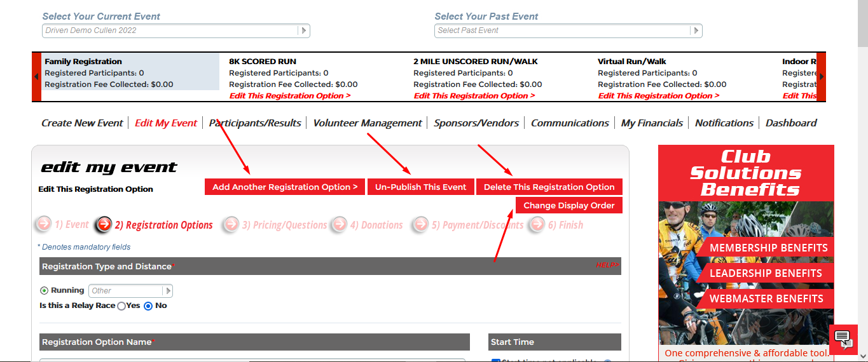Open the running distance dropdown
The width and height of the screenshot is (868, 362).
pos(168,291)
